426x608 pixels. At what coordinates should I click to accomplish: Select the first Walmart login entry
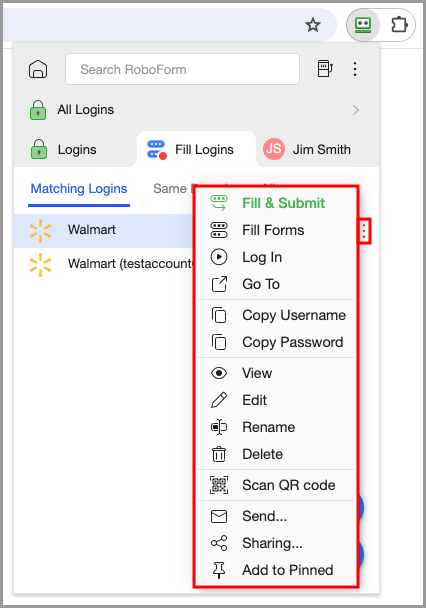(103, 230)
